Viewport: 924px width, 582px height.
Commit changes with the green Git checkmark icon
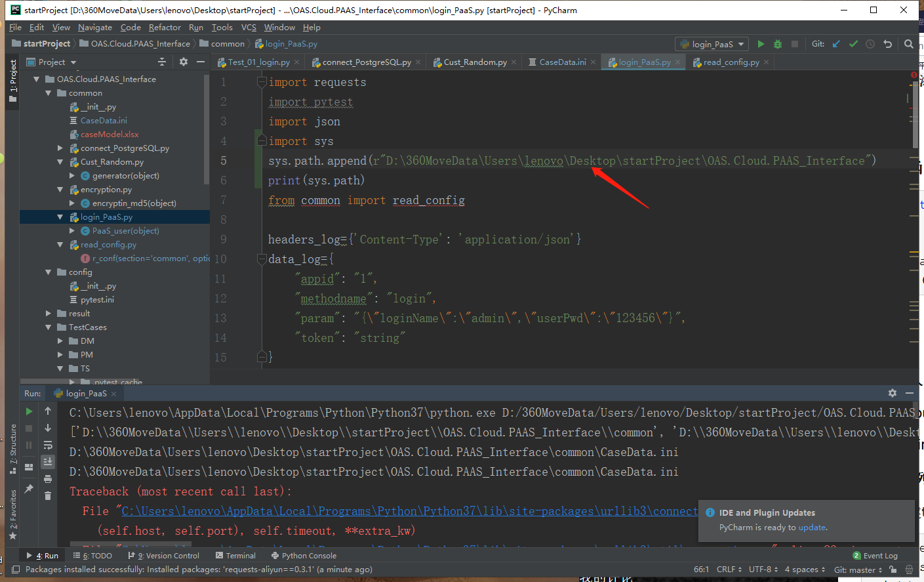pyautogui.click(x=853, y=44)
